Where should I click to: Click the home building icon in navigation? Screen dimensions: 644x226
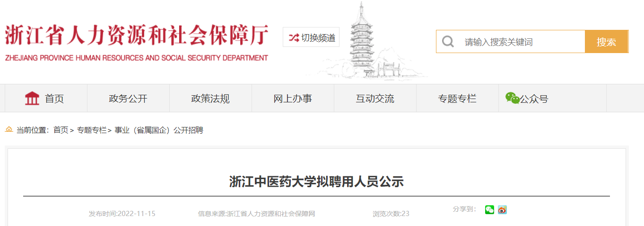click(32, 99)
